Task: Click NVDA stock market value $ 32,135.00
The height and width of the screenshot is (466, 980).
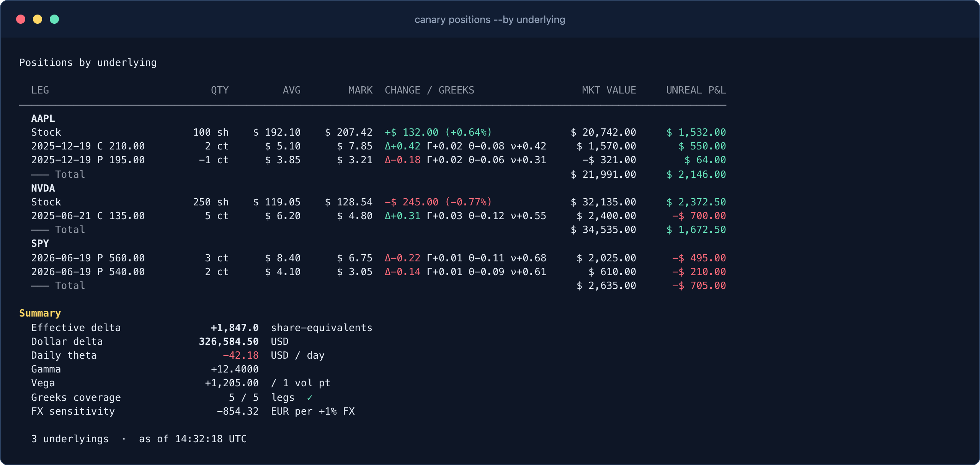Action: tap(603, 202)
